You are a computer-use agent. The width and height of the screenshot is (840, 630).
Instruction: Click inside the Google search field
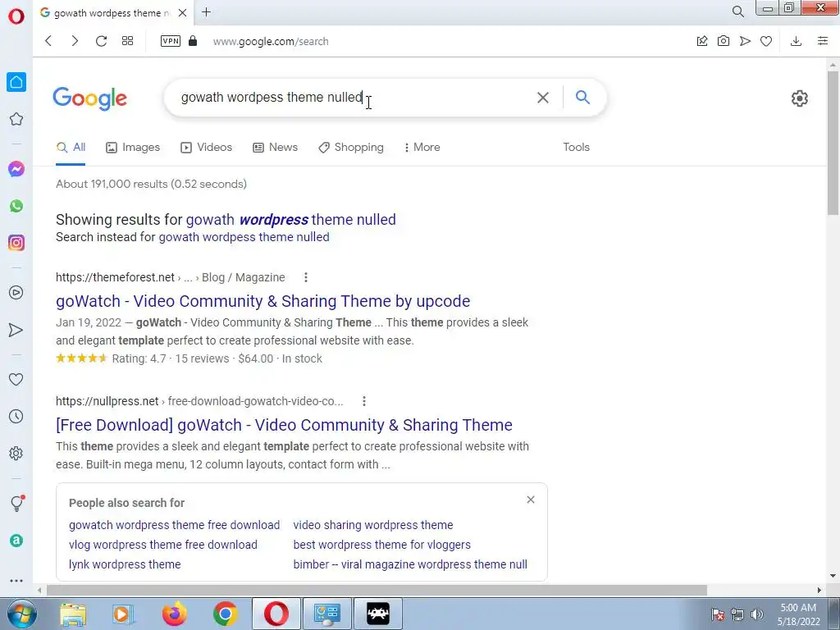[x=354, y=98]
